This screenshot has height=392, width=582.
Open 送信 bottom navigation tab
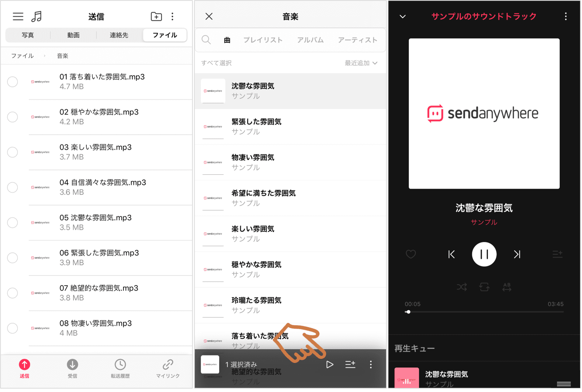25,369
